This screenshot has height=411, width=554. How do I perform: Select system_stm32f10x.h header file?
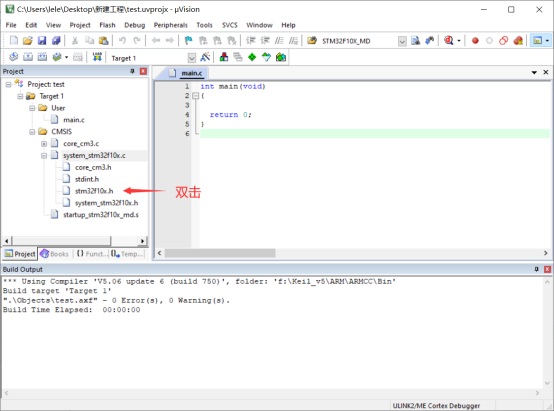(106, 203)
